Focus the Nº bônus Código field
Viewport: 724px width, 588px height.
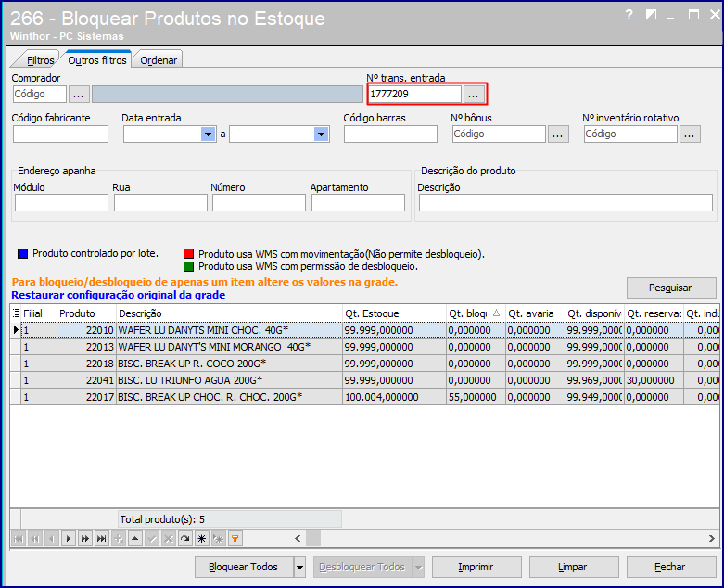point(499,134)
